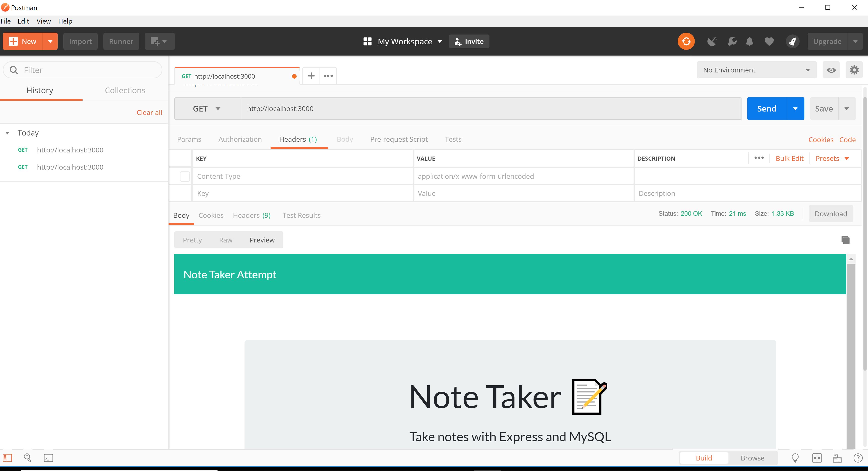This screenshot has height=471, width=868.
Task: Open the Collections tab in sidebar
Action: 125,90
